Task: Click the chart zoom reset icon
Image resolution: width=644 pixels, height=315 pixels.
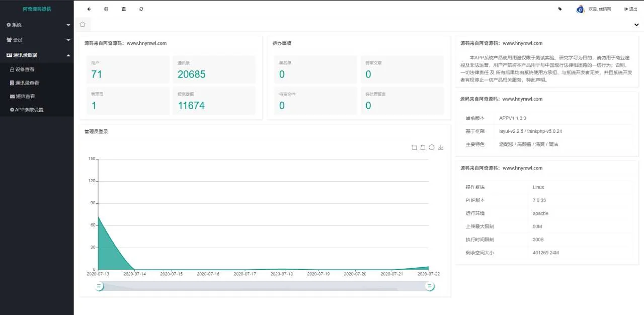Action: (423, 147)
